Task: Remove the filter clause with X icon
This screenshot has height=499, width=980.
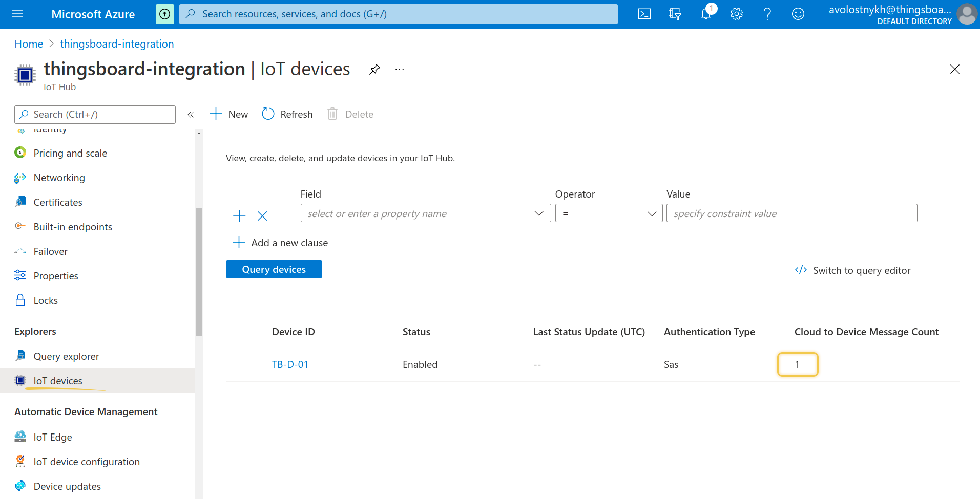Action: click(262, 216)
